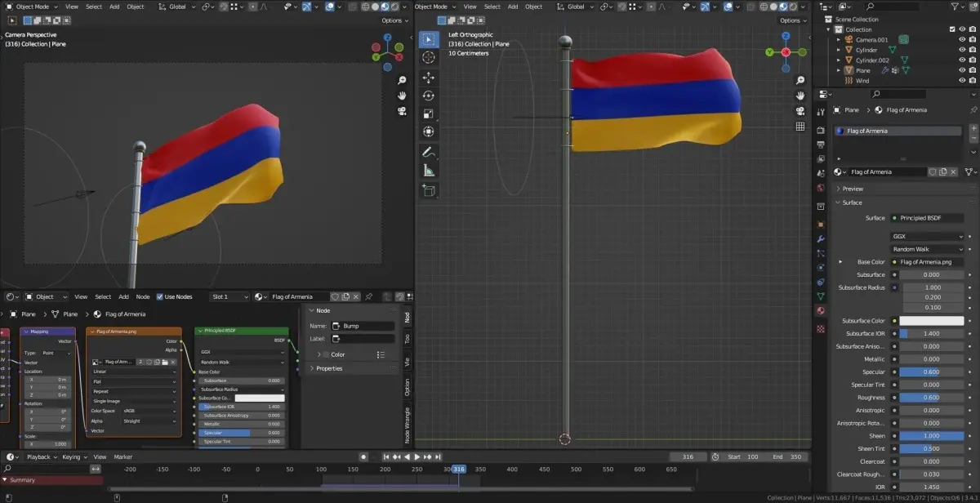Screen dimensions: 980x503
Task: Open Marker menu in timeline
Action: point(123,456)
